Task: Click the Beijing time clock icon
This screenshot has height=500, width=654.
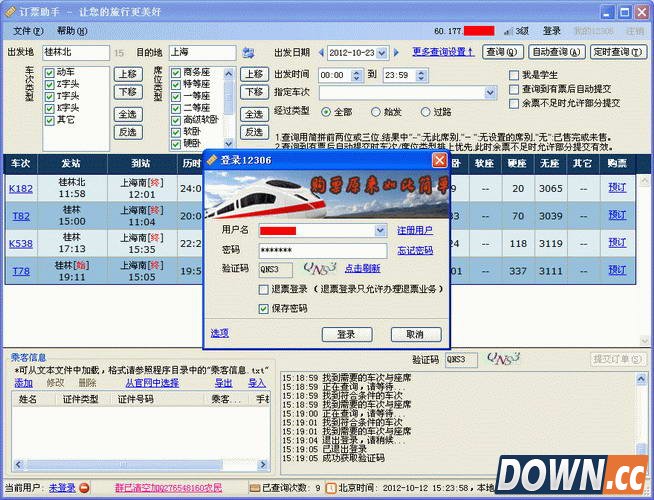Action: pyautogui.click(x=331, y=487)
